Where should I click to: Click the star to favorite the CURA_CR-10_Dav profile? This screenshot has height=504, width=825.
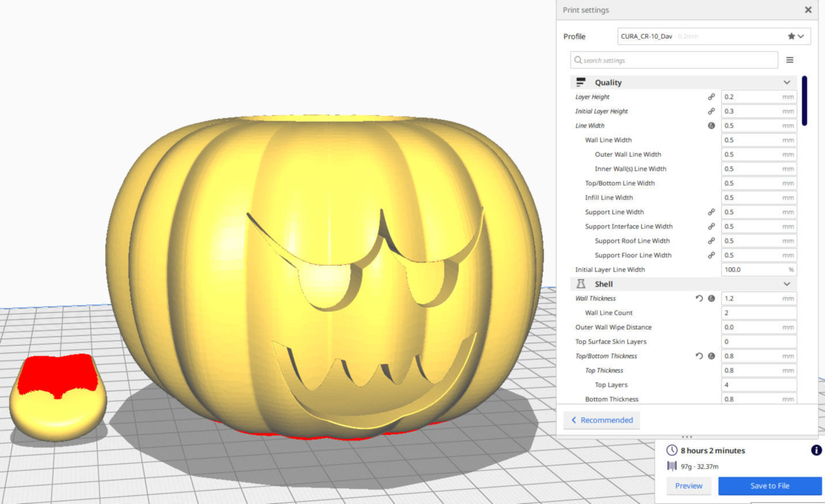[x=791, y=36]
